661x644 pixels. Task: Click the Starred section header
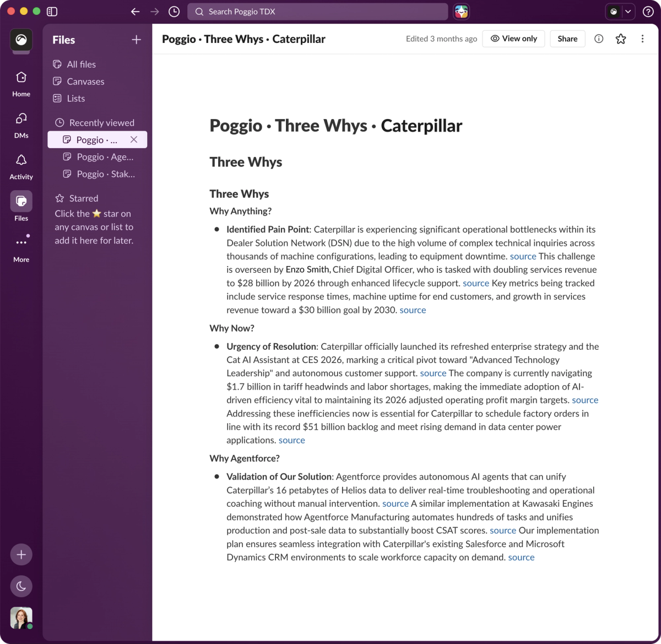77,198
